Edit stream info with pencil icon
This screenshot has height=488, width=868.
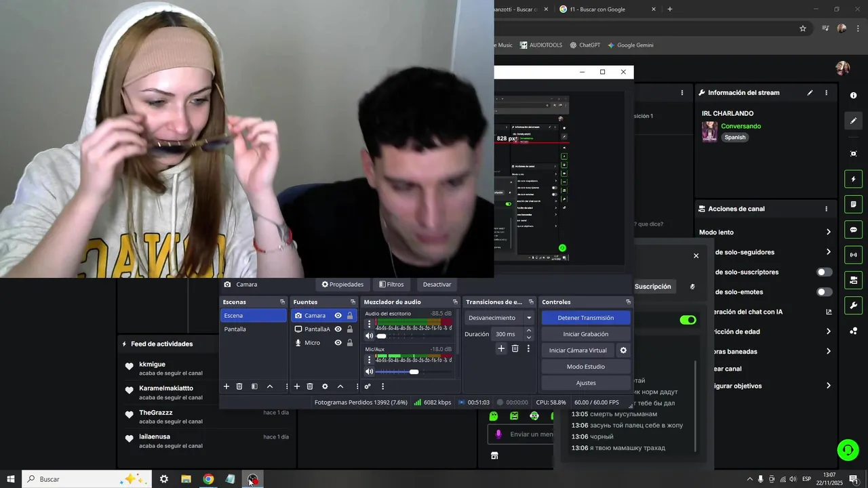(810, 93)
